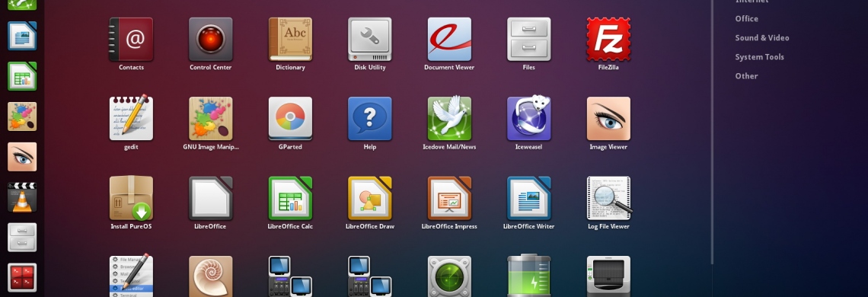Start Install PureOS
The height and width of the screenshot is (297, 868).
point(131,198)
